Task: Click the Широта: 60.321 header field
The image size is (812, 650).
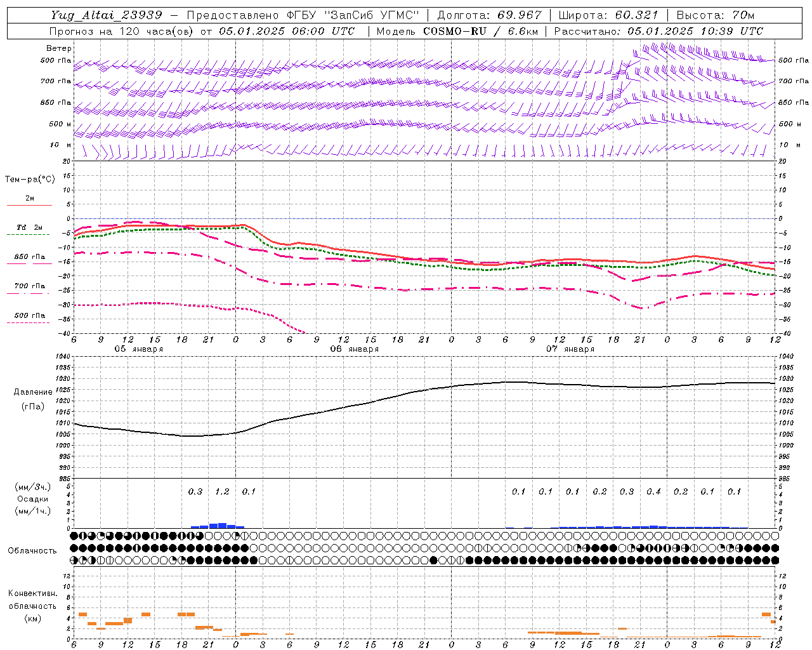Action: 608,15
